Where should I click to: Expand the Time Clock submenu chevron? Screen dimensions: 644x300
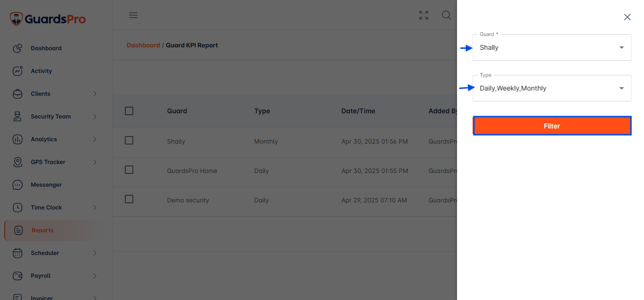(95, 208)
